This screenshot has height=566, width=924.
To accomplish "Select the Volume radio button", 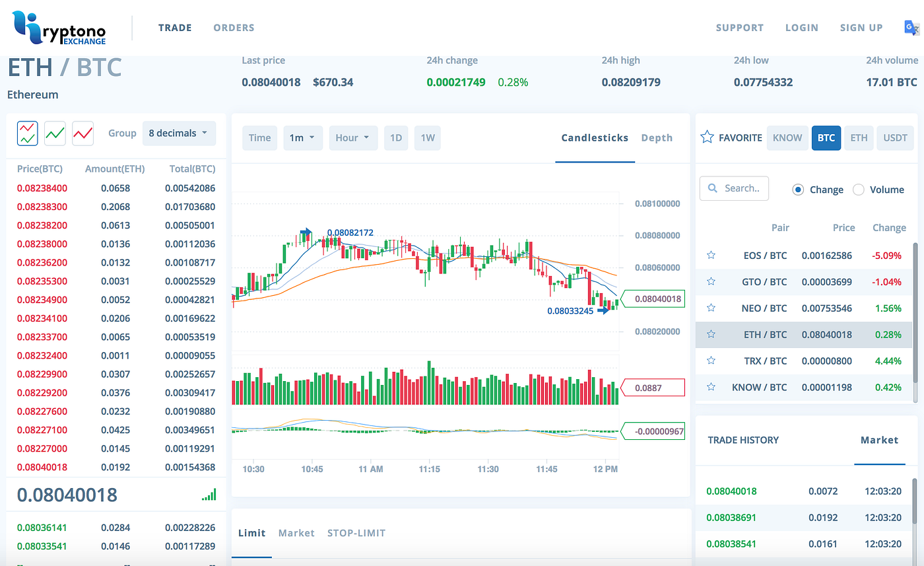I will pyautogui.click(x=859, y=190).
